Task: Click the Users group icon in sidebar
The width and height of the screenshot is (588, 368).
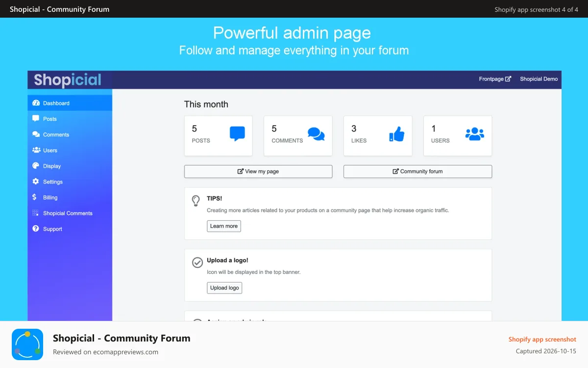Action: point(36,150)
